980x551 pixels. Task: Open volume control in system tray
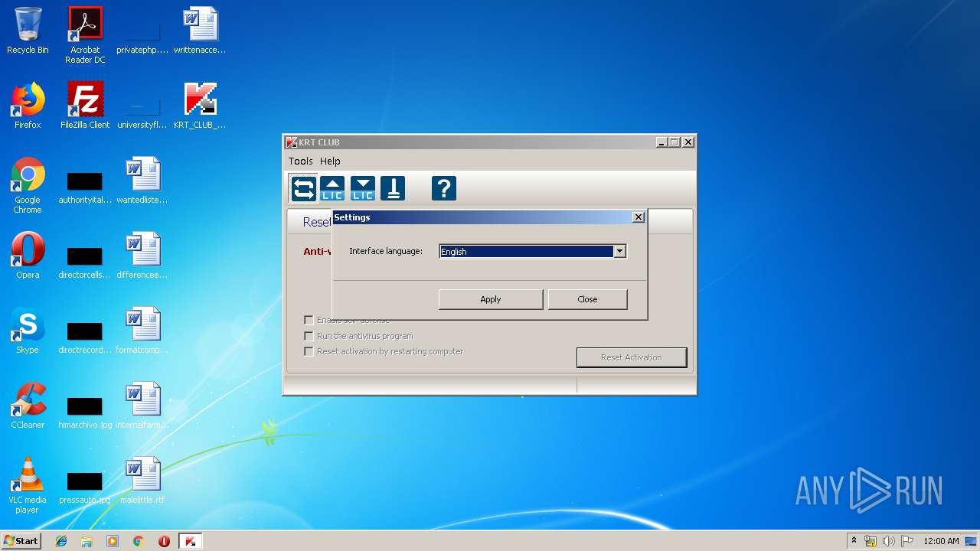(x=889, y=541)
